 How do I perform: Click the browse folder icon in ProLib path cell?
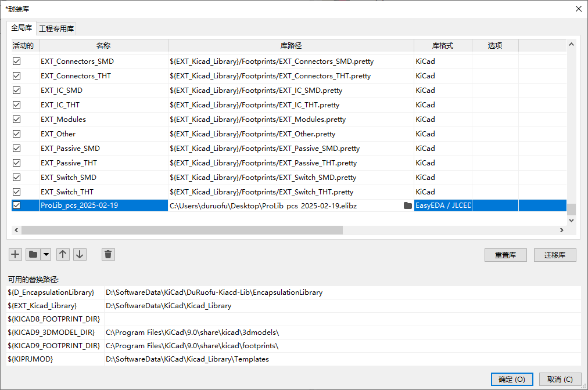click(x=407, y=205)
